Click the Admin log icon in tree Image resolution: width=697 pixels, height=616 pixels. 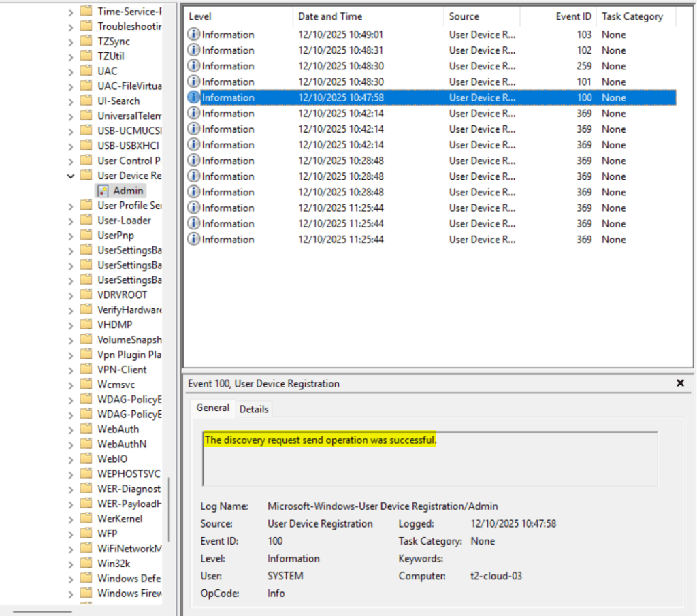pos(103,191)
